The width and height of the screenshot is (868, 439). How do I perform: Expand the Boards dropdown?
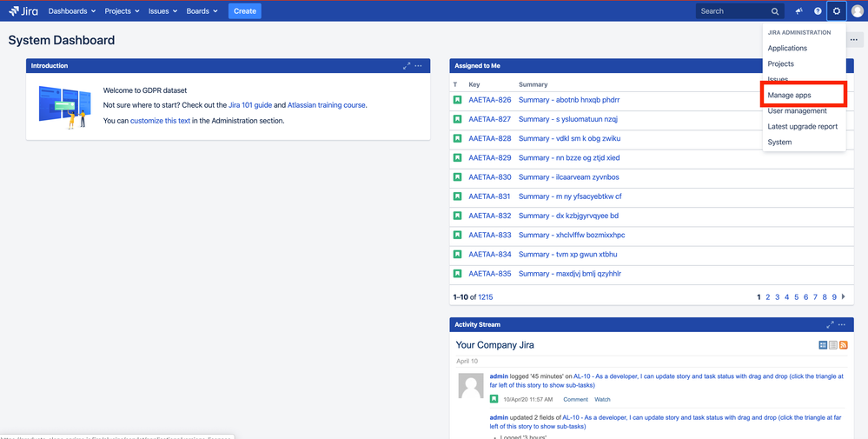[x=202, y=11]
